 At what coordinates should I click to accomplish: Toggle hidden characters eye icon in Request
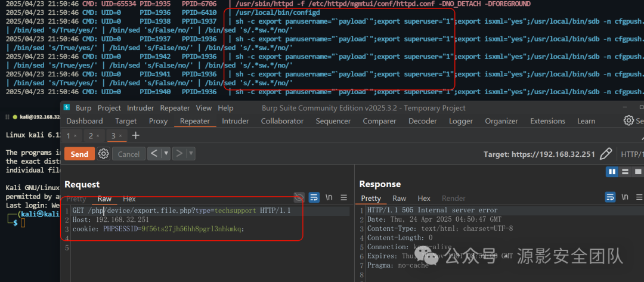click(x=299, y=197)
